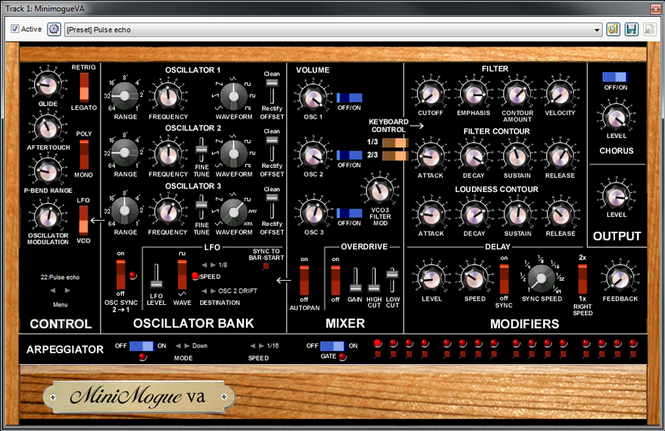The height and width of the screenshot is (431, 665).
Task: Click the Loudness Contour Release knob
Action: tap(560, 214)
